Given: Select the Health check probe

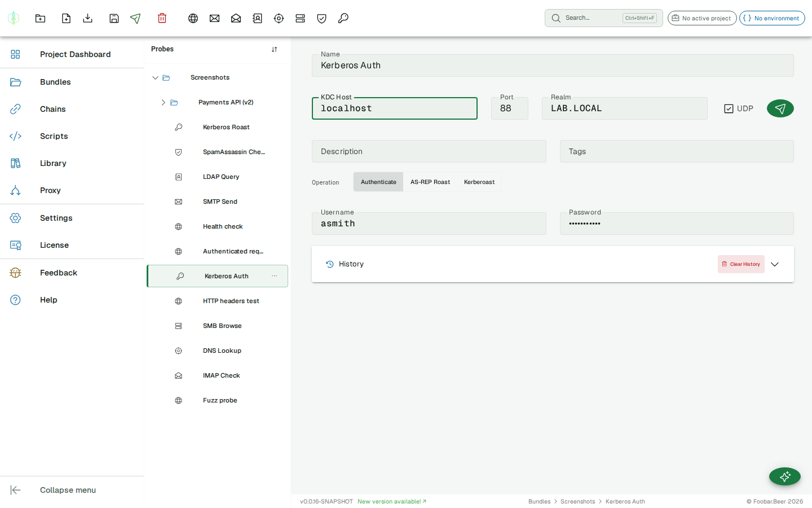Looking at the screenshot, I should tap(217, 226).
